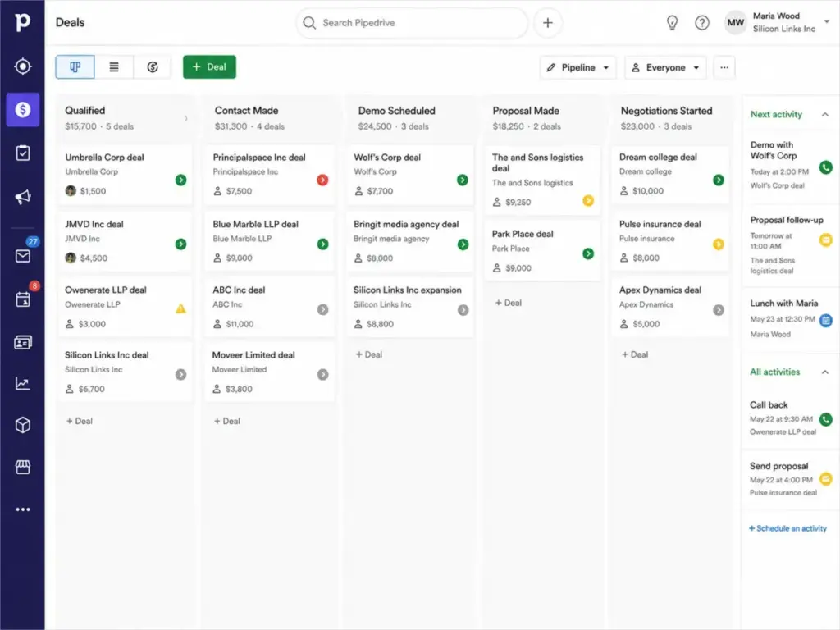Open the Activities calendar icon in sidebar
The image size is (840, 630).
pos(22,299)
